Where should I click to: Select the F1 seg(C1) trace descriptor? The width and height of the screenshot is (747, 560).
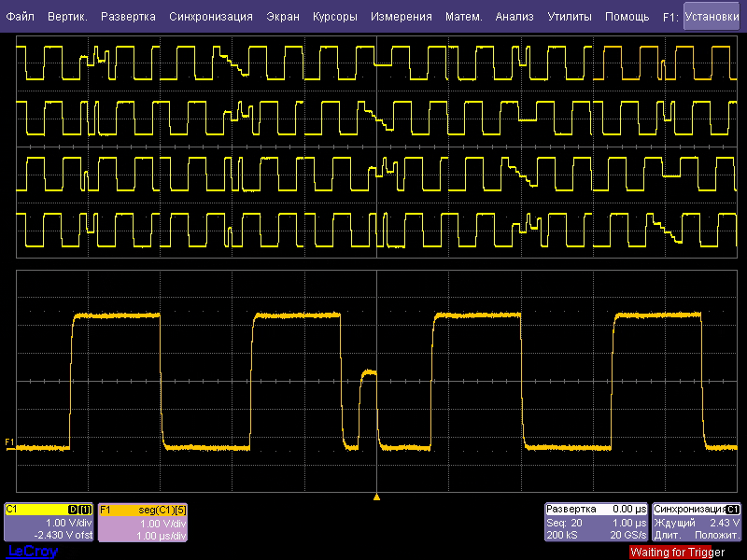click(x=143, y=522)
